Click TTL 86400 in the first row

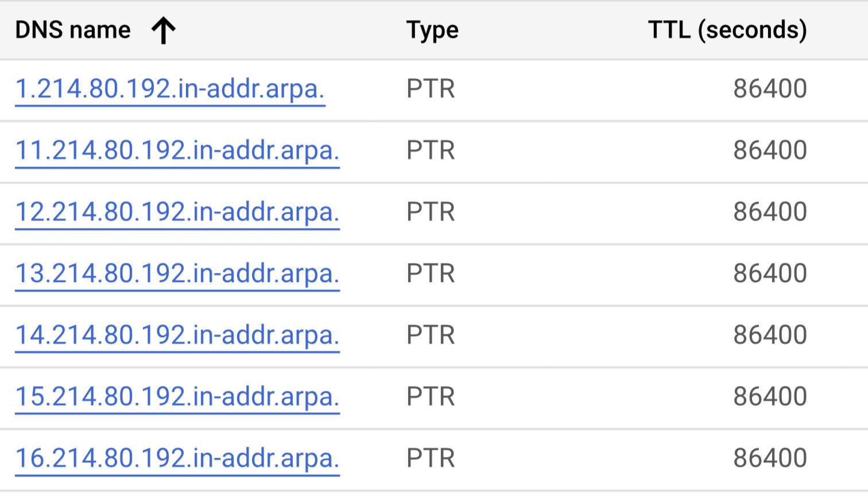point(770,89)
